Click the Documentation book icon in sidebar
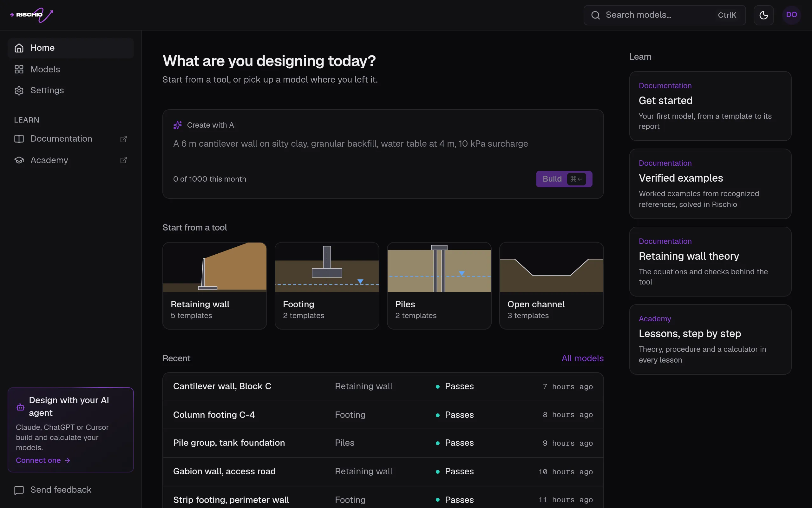812x508 pixels. coord(19,139)
